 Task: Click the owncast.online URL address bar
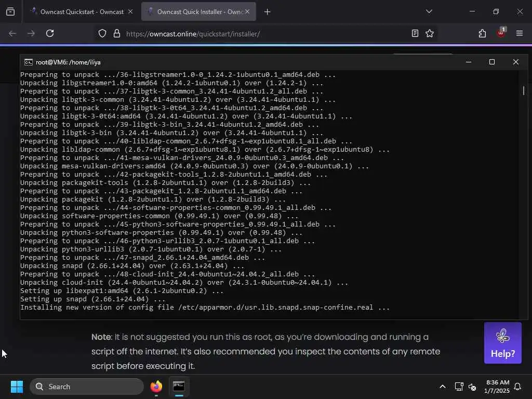(264, 34)
